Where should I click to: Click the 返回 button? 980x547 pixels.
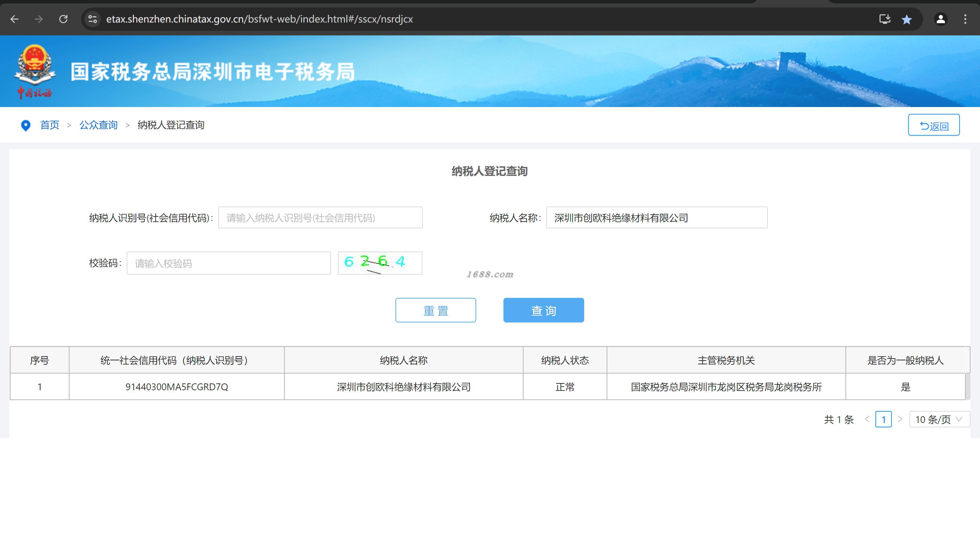[934, 125]
